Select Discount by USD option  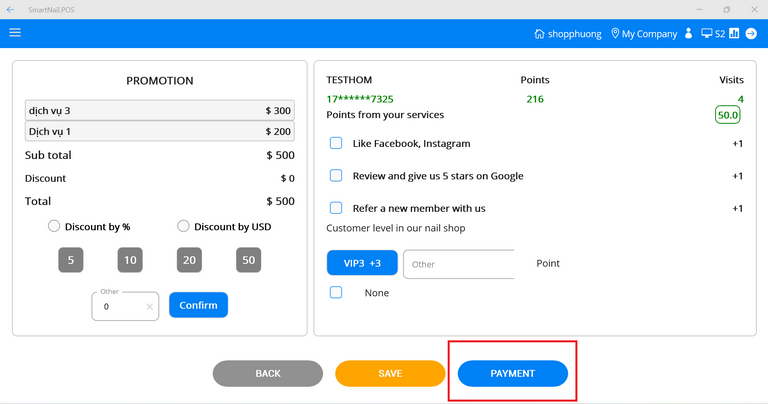[183, 226]
